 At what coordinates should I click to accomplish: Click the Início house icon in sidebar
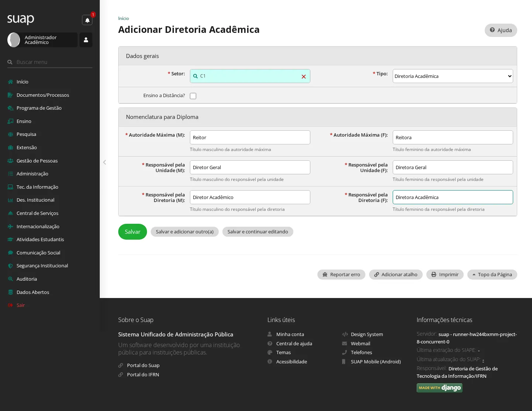[10, 82]
